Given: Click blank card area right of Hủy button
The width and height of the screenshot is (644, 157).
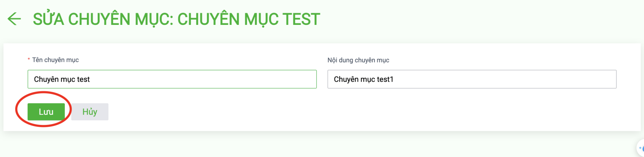Looking at the screenshot, I should [345, 112].
